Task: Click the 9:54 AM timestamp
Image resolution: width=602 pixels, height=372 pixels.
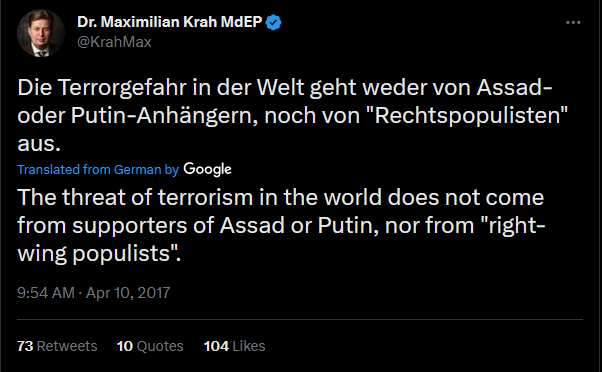Action: click(46, 293)
